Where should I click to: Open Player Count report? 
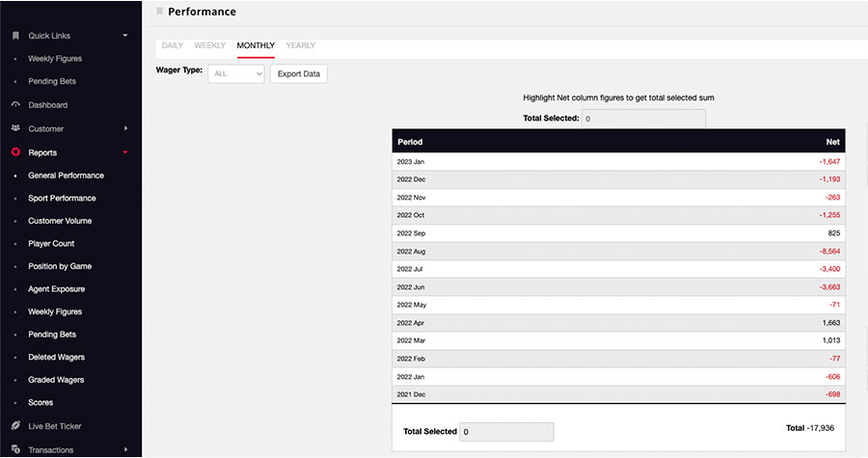coord(51,243)
